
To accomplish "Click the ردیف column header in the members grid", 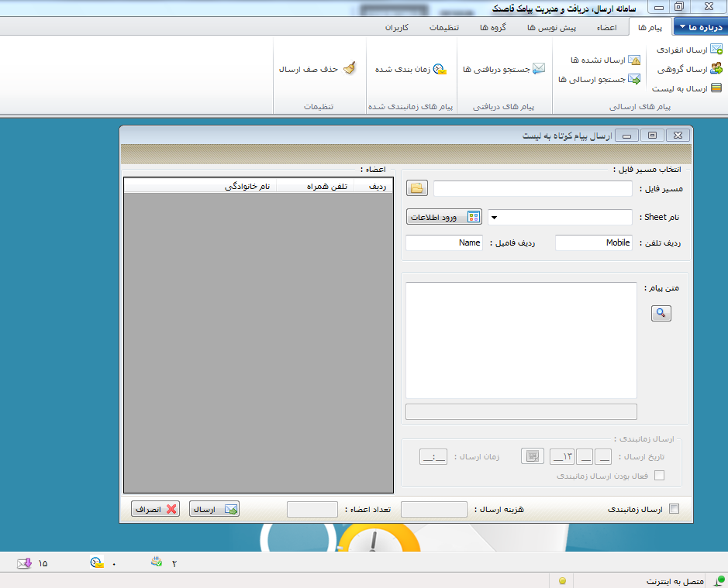I will [375, 186].
